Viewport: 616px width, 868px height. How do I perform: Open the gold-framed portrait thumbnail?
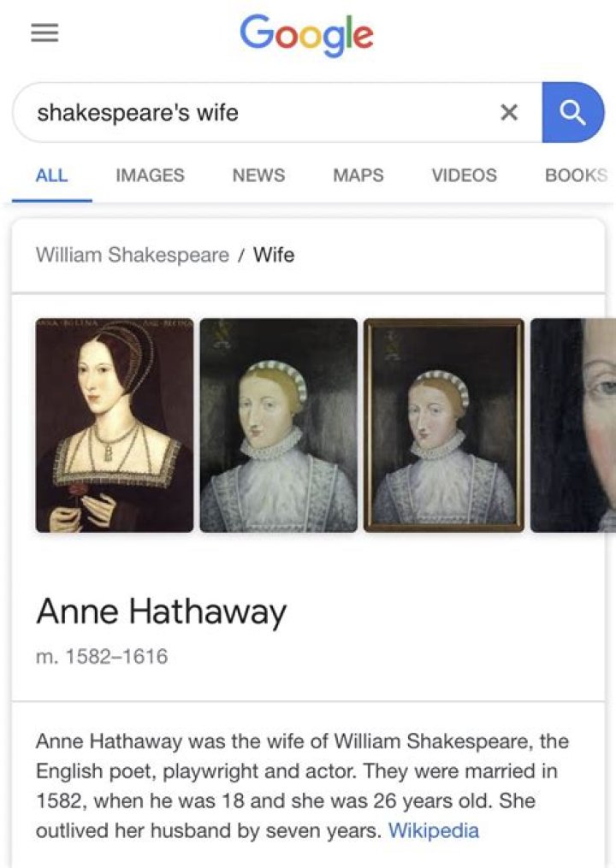[444, 425]
